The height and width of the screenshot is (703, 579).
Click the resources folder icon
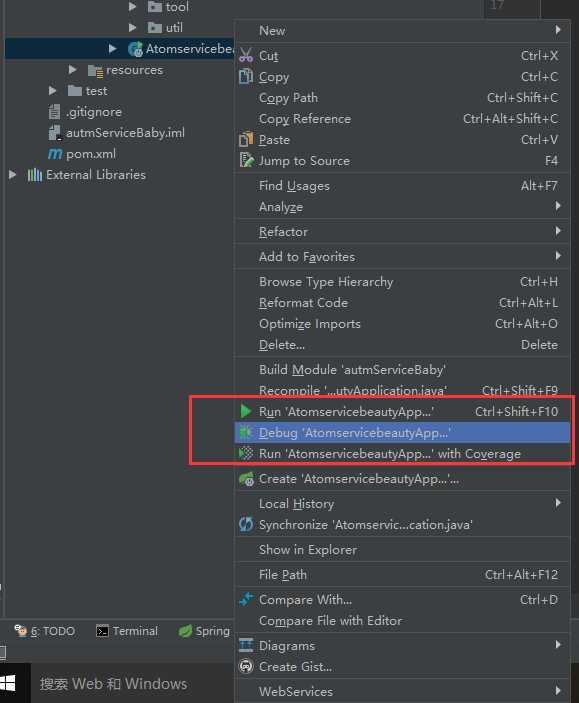point(96,71)
